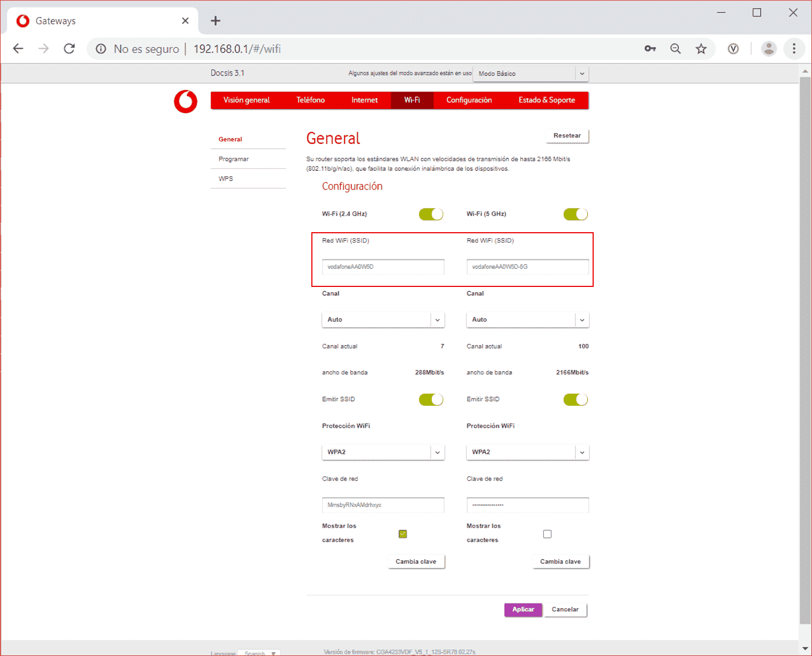812x656 pixels.
Task: Open the user profile avatar icon
Action: 769,49
